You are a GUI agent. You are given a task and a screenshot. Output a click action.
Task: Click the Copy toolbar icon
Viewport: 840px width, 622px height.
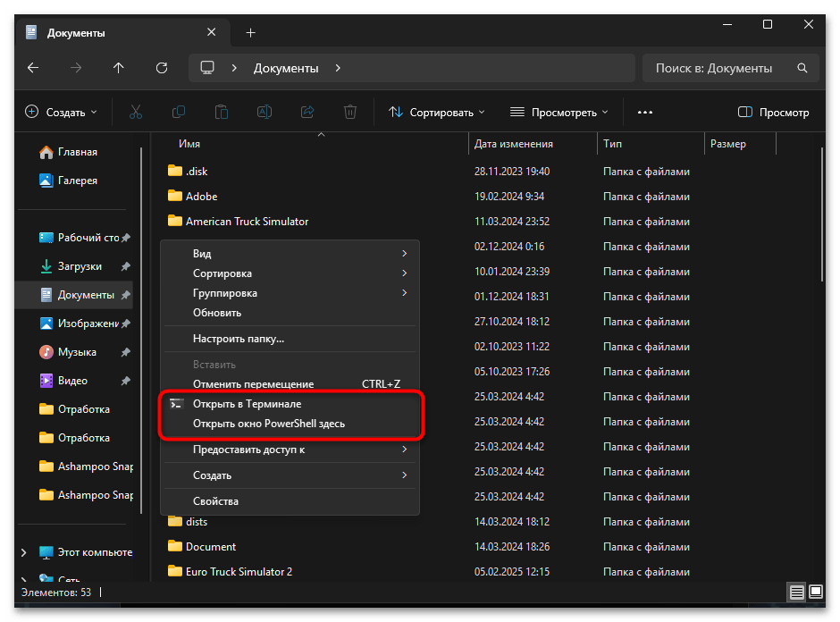179,112
